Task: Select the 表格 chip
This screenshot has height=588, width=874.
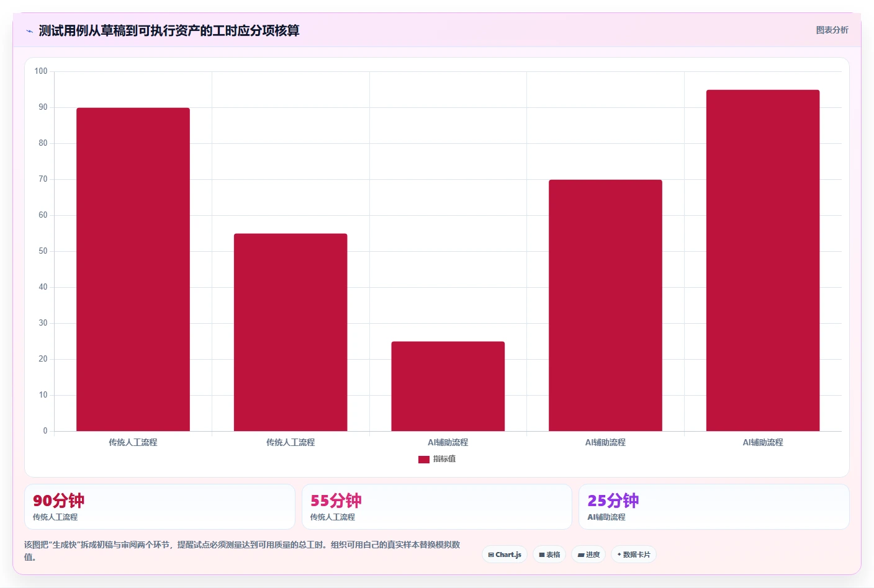Action: click(549, 555)
